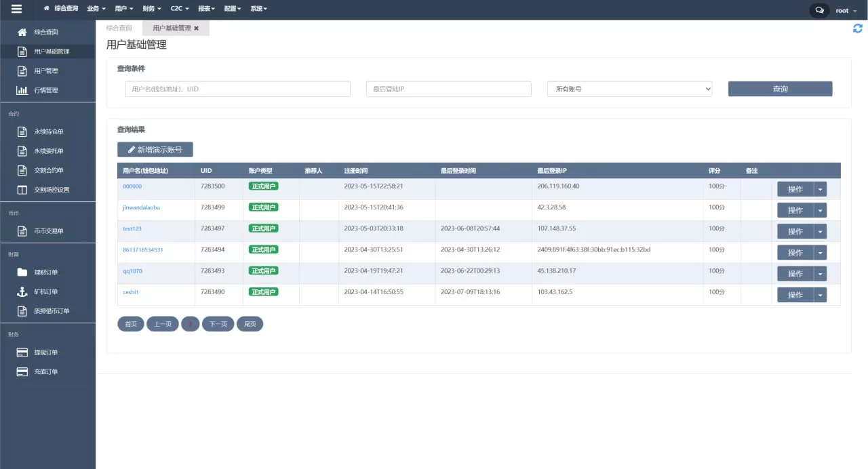This screenshot has height=469, width=868.
Task: Click the 最后登陆IP input field
Action: pyautogui.click(x=448, y=89)
